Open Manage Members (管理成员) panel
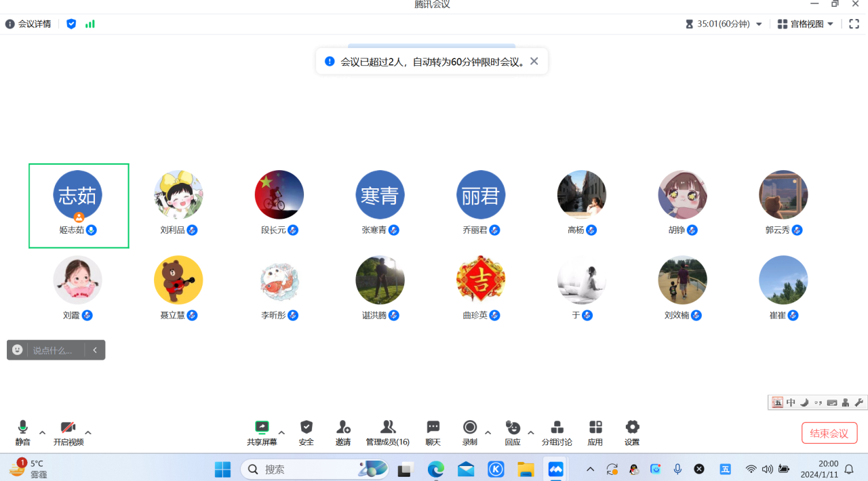 [x=387, y=432]
